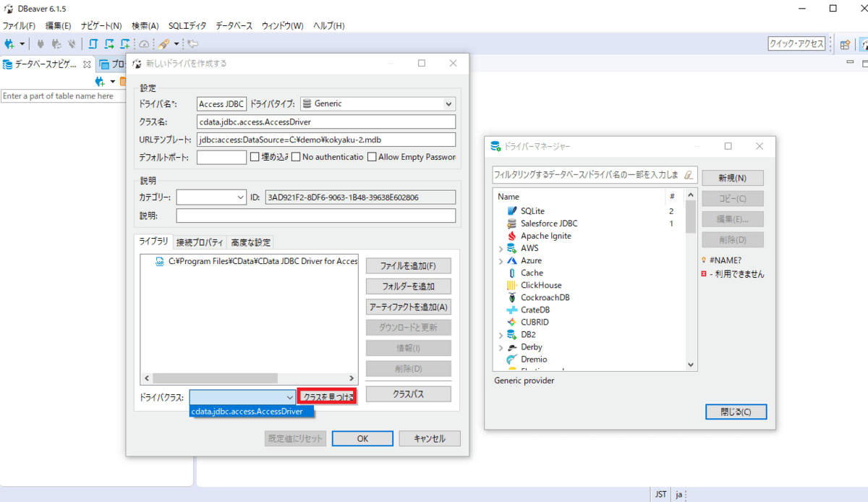The width and height of the screenshot is (868, 502).
Task: Click the DB2 database icon in driver list
Action: click(512, 334)
